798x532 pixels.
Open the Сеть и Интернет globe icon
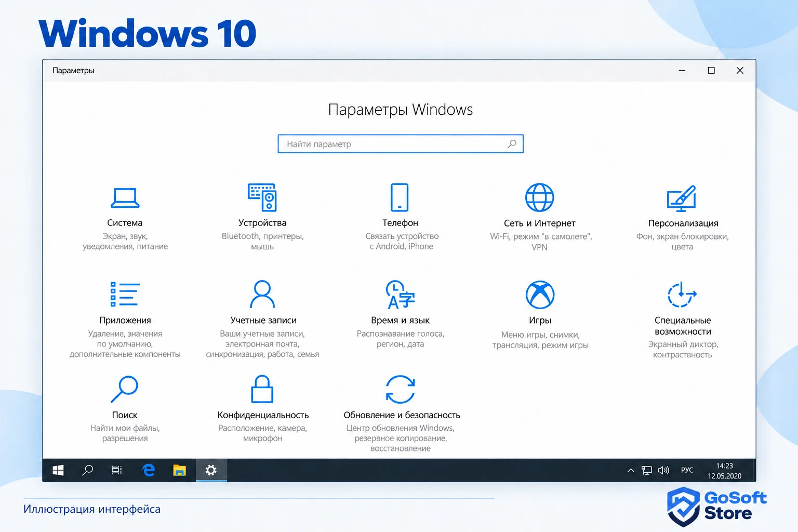540,197
